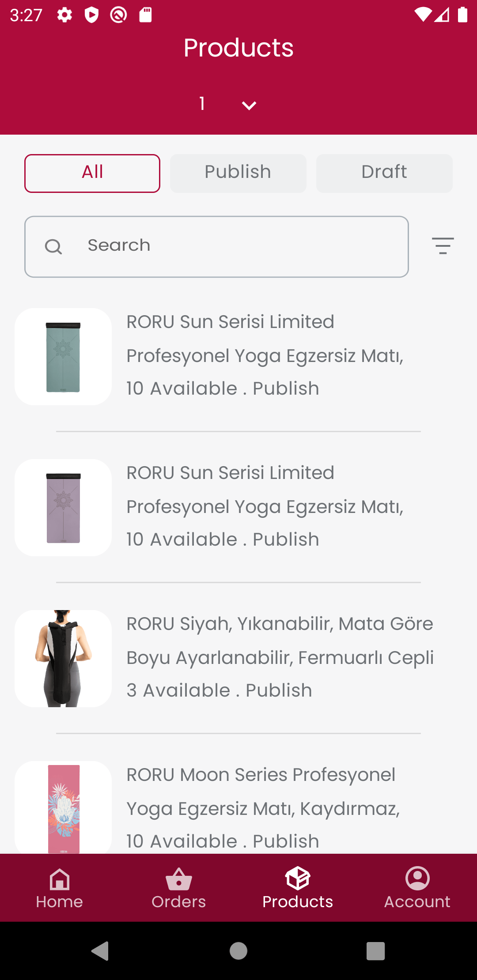
Task: Tap the search magnifier icon
Action: pos(54,246)
